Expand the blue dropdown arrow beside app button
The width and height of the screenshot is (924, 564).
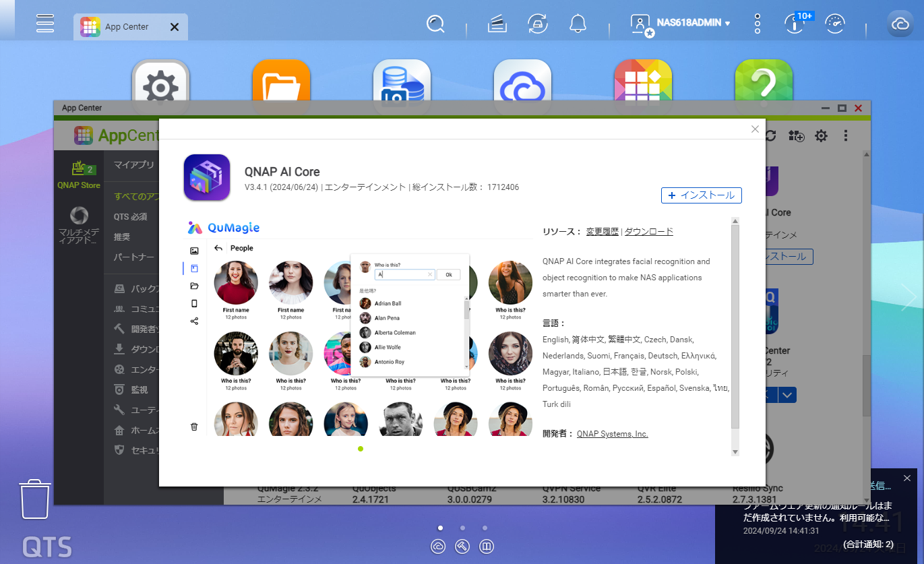787,395
